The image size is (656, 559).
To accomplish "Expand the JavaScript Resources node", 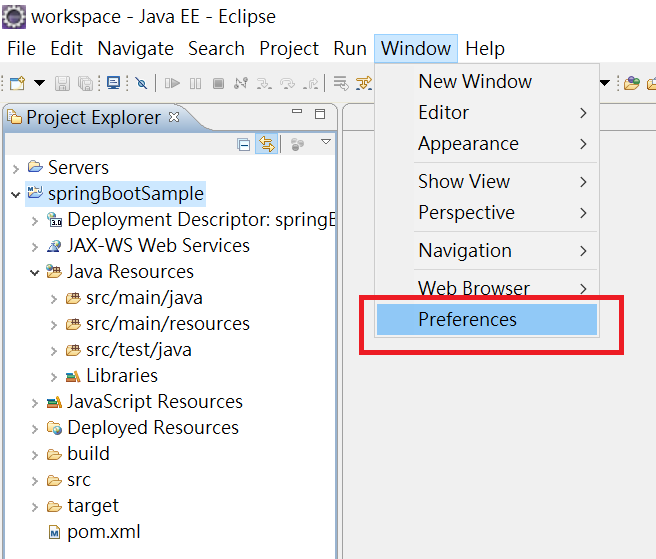I will 35,403.
